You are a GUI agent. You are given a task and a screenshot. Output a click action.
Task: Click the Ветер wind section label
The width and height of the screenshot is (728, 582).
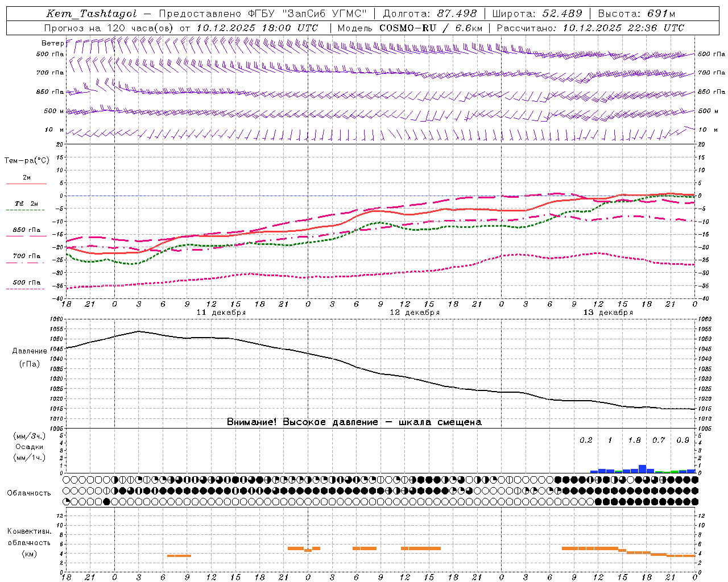tap(52, 43)
